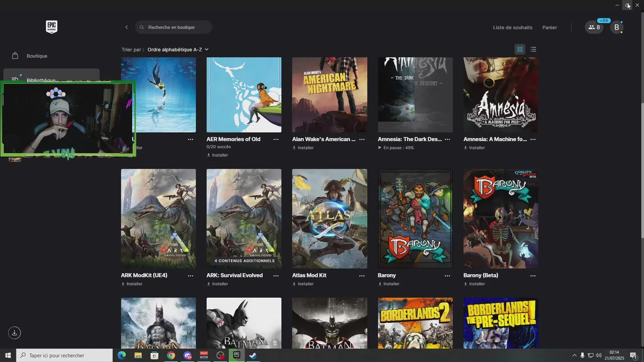Install Barony (Beta)
644x362 pixels.
474,284
